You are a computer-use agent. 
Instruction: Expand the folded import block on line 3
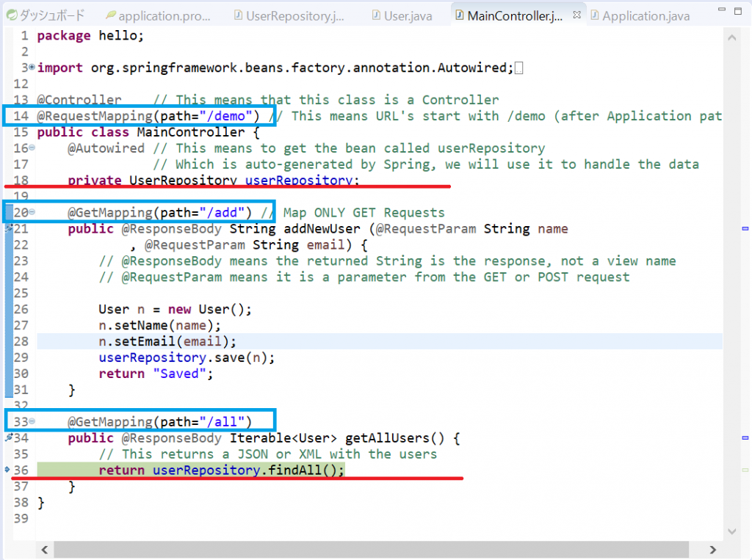[32, 68]
